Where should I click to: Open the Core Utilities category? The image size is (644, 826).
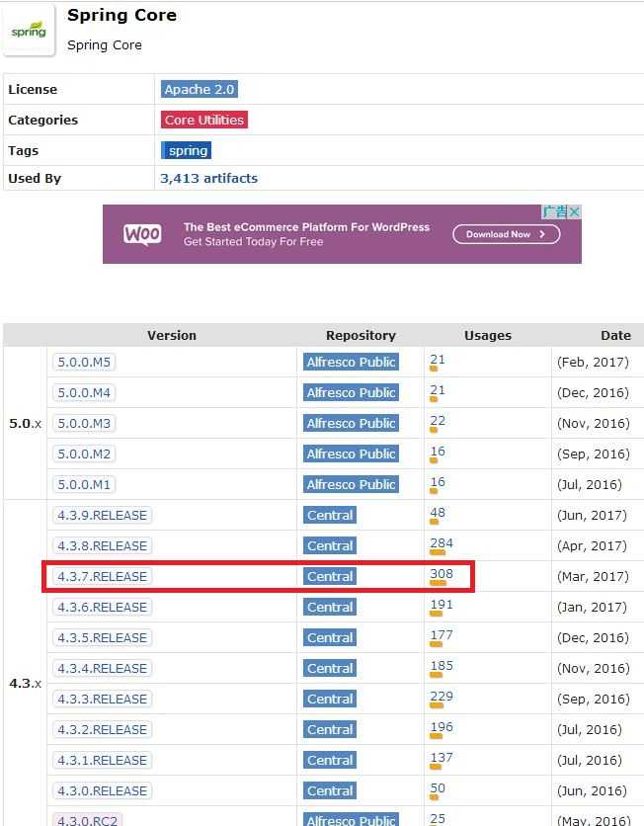204,120
